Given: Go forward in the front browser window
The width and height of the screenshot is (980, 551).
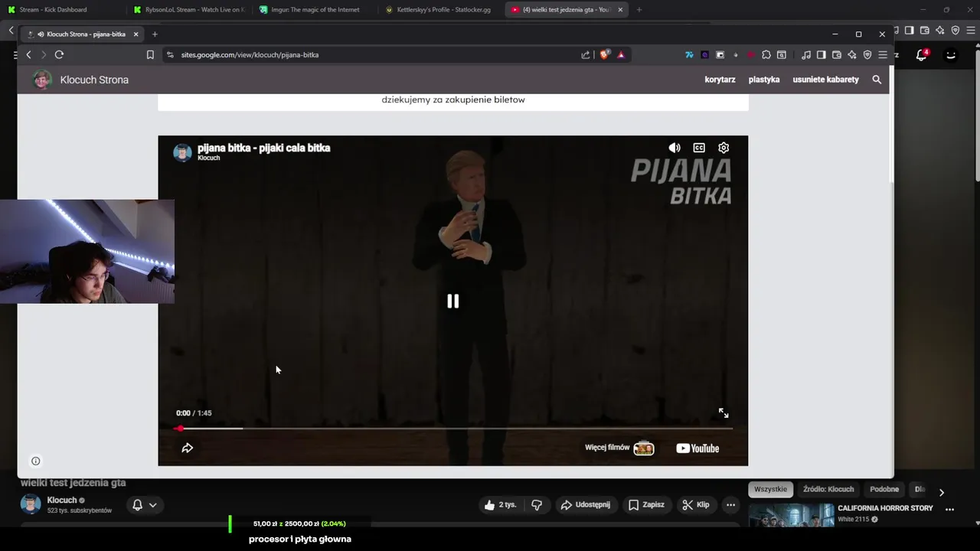Looking at the screenshot, I should (44, 54).
